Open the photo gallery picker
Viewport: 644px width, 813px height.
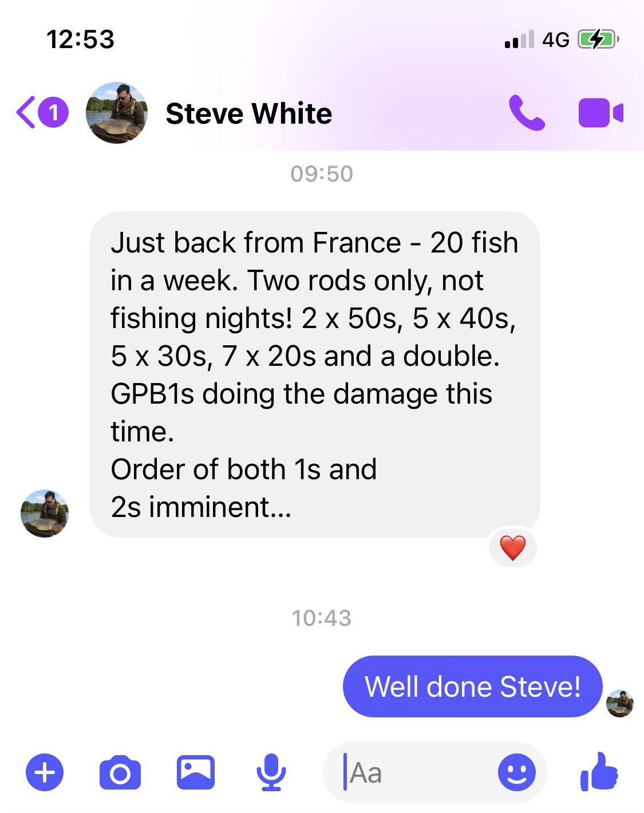point(195,773)
